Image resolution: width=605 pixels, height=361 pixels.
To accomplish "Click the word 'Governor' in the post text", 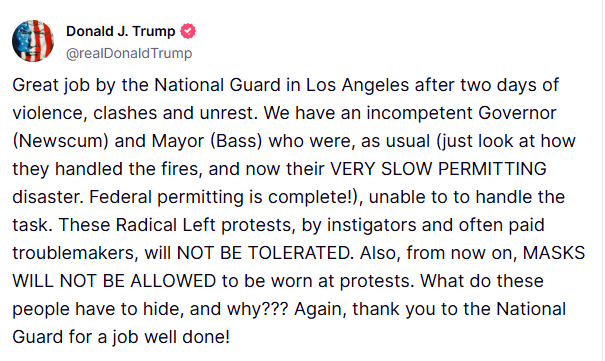I will 517,113.
